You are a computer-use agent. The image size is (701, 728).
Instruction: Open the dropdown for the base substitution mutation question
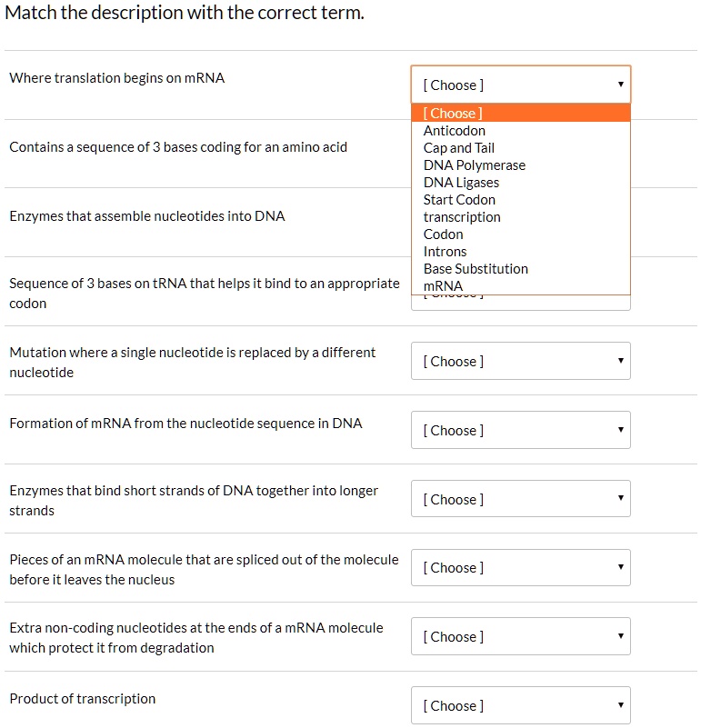coord(520,361)
